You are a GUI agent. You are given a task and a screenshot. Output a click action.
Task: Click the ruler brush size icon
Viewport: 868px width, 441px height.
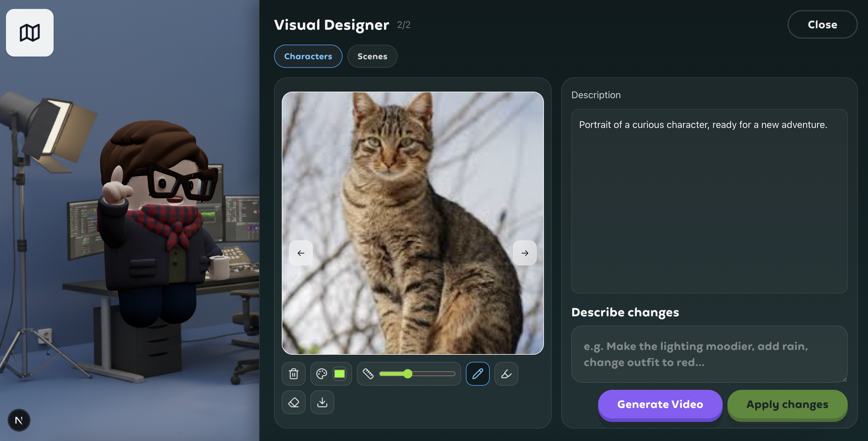point(368,374)
